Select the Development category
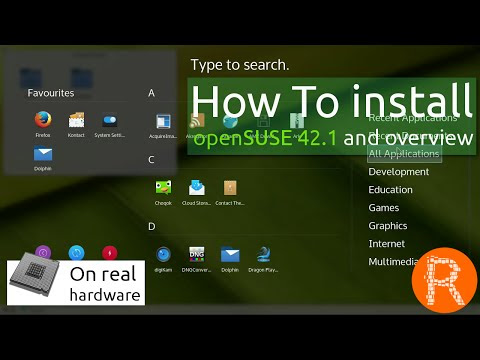Screen dimensions: 480x360 pos(399,172)
